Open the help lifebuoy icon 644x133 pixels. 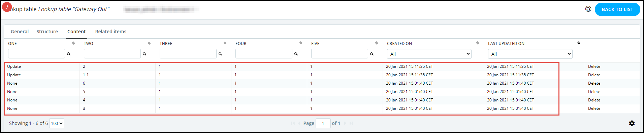point(588,9)
